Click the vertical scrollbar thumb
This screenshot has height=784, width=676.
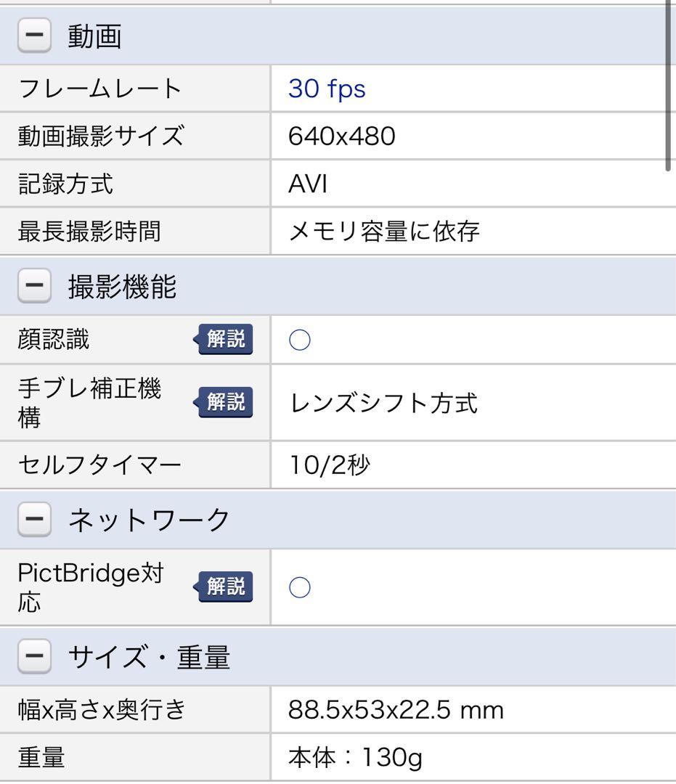pyautogui.click(x=669, y=87)
